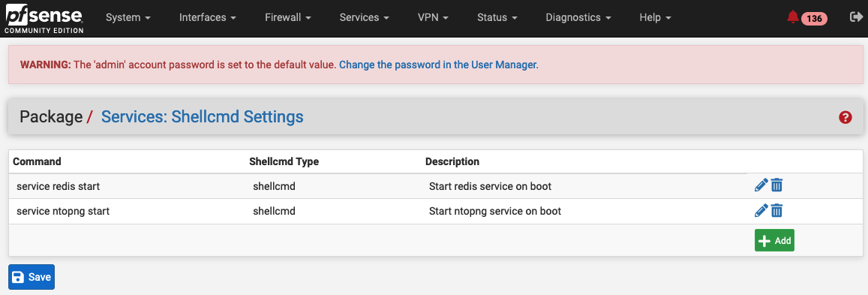Click the Description column header
The image size is (868, 295).
click(x=452, y=161)
